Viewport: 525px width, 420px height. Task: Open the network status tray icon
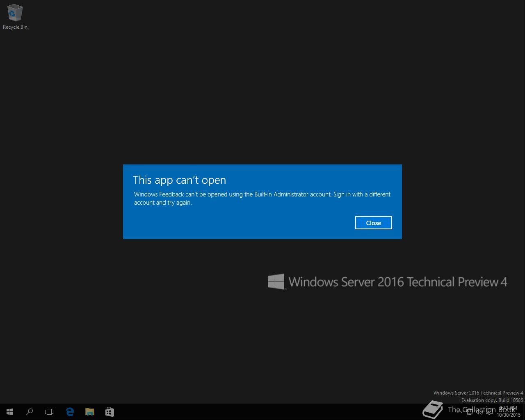pos(470,411)
